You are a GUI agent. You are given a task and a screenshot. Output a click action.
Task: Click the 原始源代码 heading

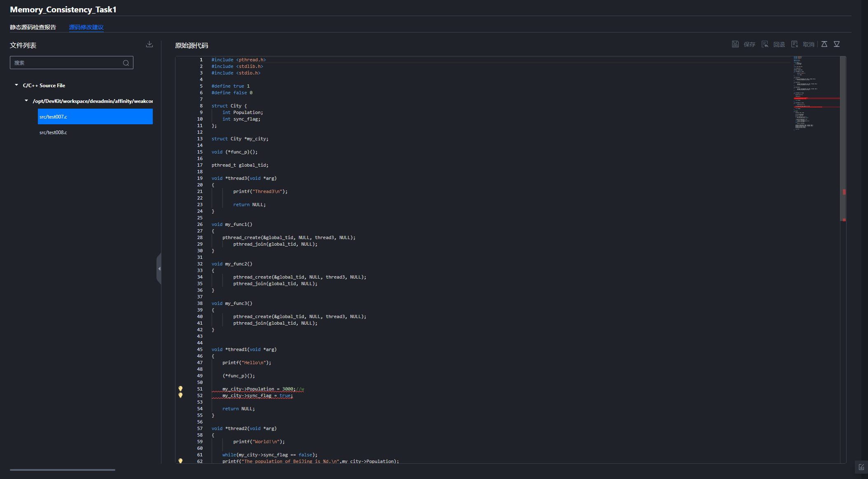(x=191, y=45)
